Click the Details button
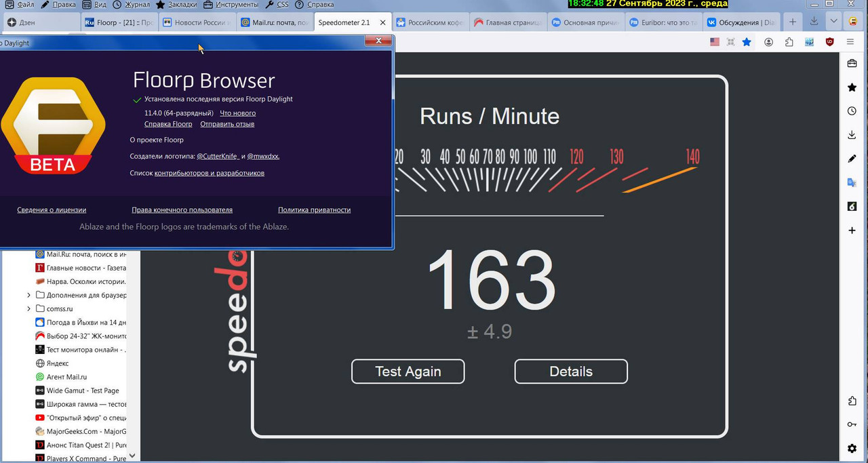Viewport: 868px width, 463px height. click(571, 371)
